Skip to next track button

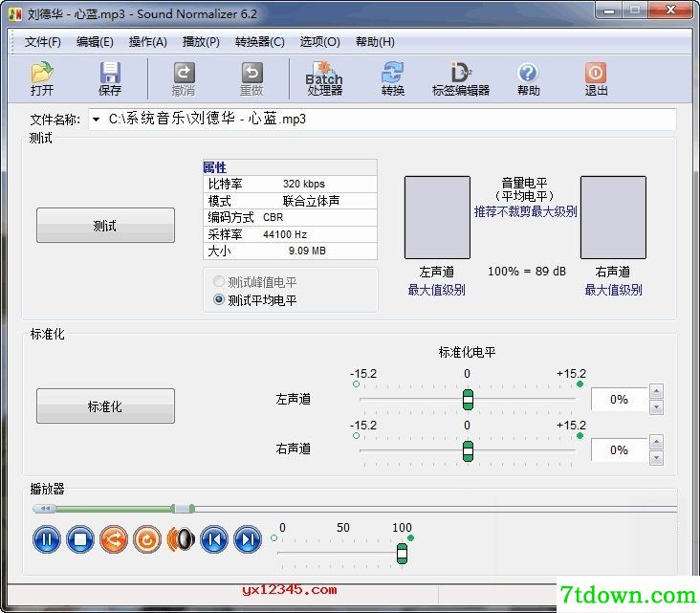(248, 539)
